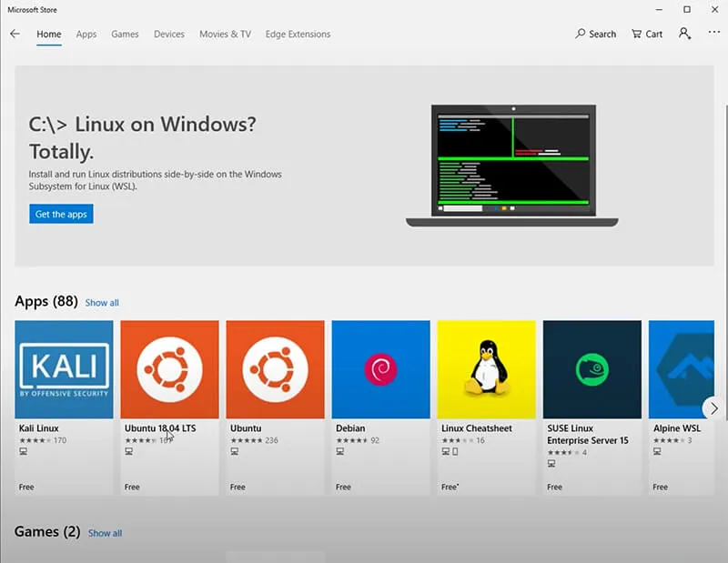The width and height of the screenshot is (728, 563).
Task: Switch to the Apps tab
Action: click(86, 34)
